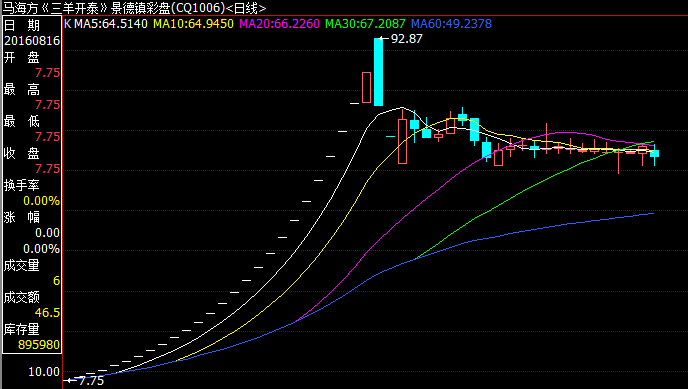The image size is (688, 389).
Task: Select the date value 20160816
Action: tap(32, 41)
